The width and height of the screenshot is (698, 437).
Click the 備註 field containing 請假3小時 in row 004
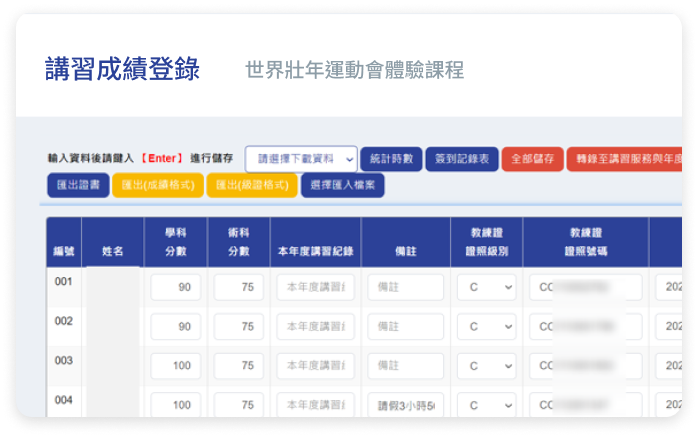tap(405, 405)
